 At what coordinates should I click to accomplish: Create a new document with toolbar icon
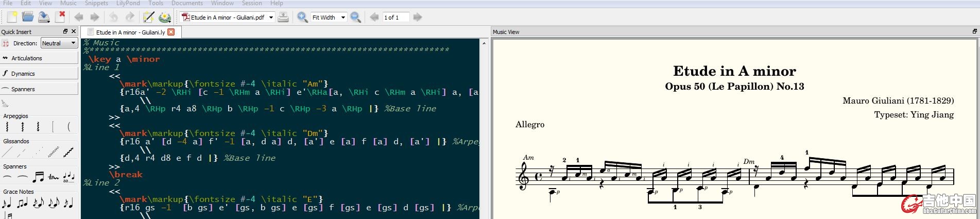coord(11,17)
